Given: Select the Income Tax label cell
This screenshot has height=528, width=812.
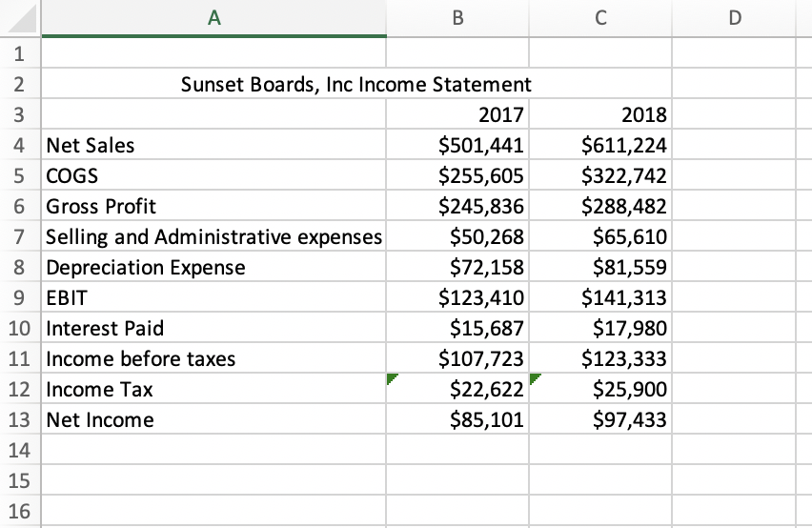Looking at the screenshot, I should pyautogui.click(x=213, y=389).
